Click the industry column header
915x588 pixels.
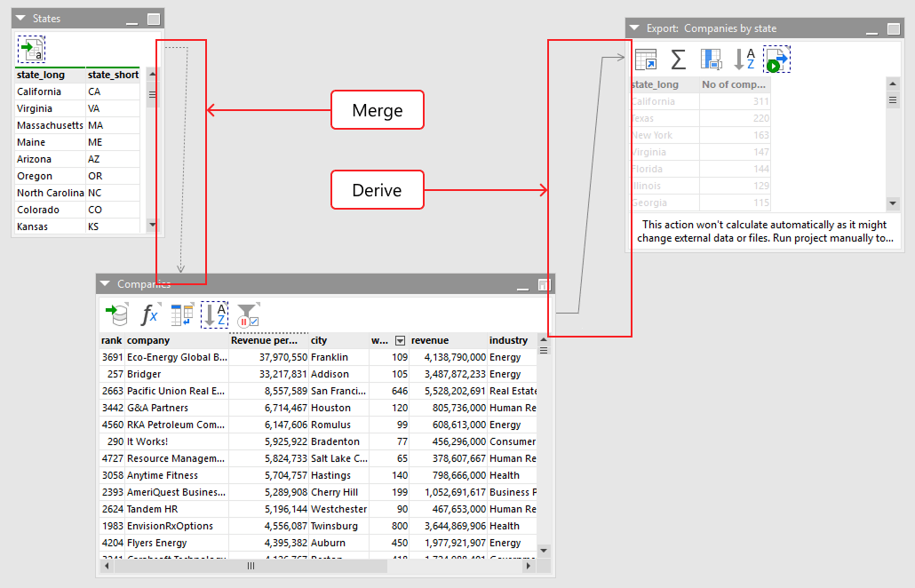pyautogui.click(x=513, y=340)
